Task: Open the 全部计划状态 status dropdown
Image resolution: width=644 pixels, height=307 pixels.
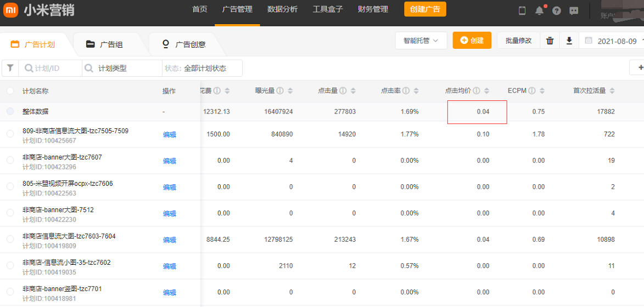Action: pos(202,69)
